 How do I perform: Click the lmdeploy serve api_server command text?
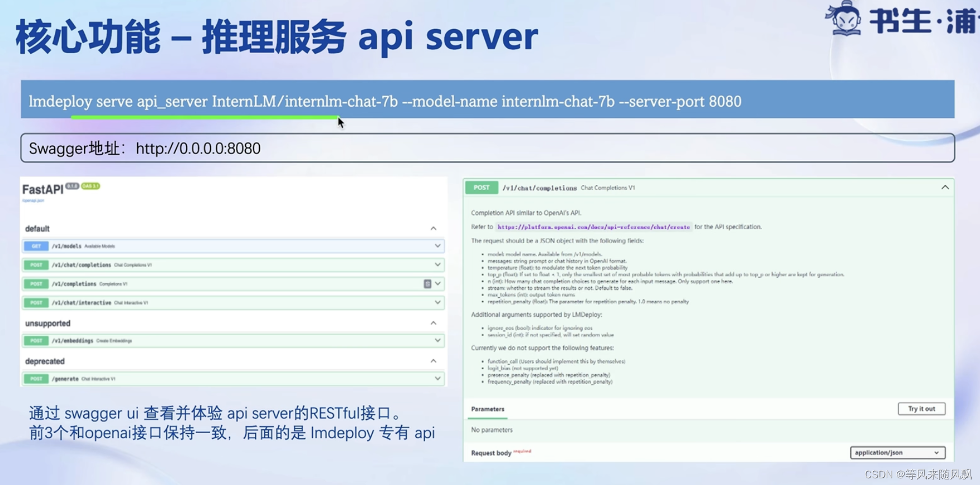[385, 101]
